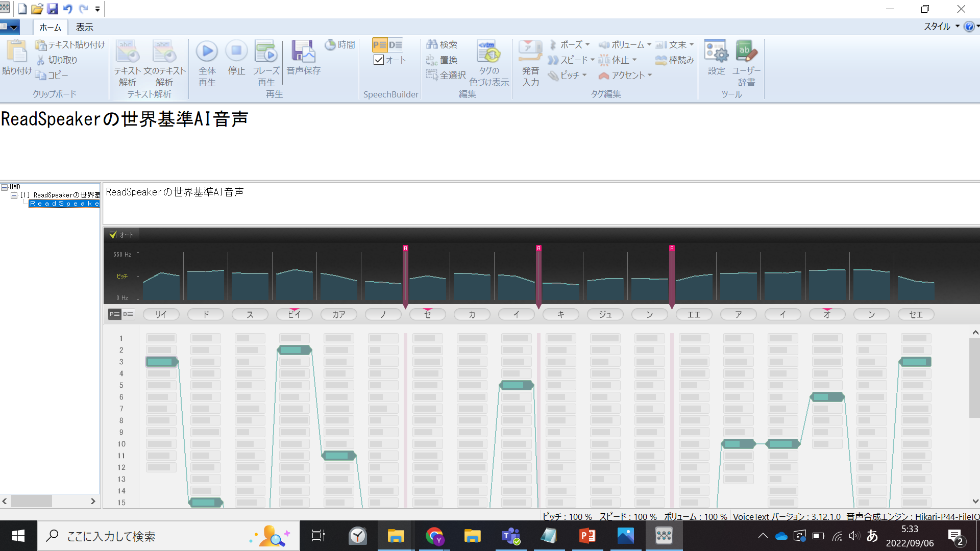Viewport: 980px width, 551px height.
Task: Click the 棒読み monotone button
Action: pyautogui.click(x=675, y=60)
